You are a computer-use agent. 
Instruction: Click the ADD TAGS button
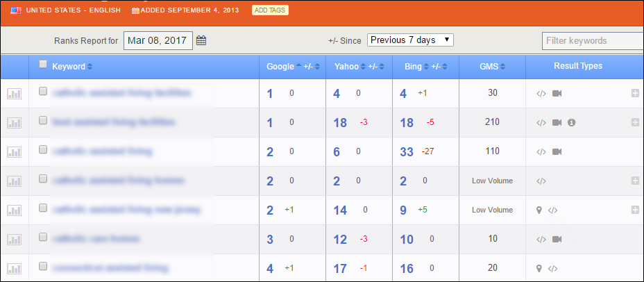(270, 10)
